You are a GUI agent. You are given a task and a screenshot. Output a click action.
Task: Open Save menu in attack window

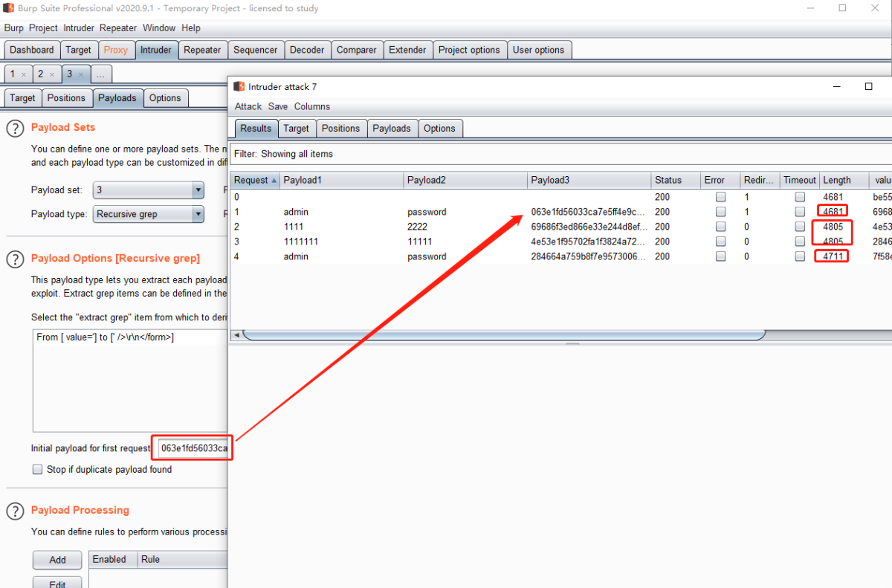278,106
